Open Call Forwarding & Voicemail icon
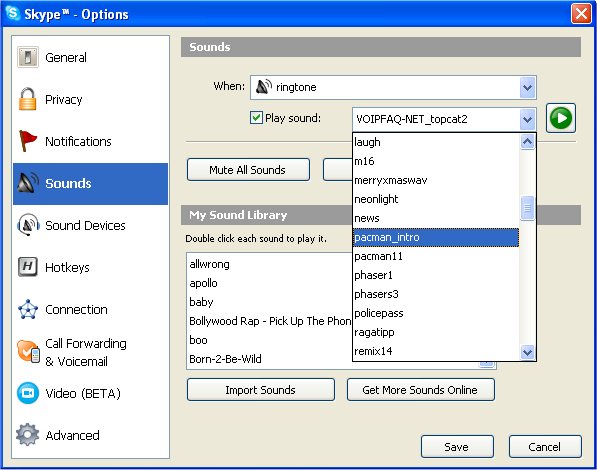The height and width of the screenshot is (470, 597). click(x=28, y=351)
